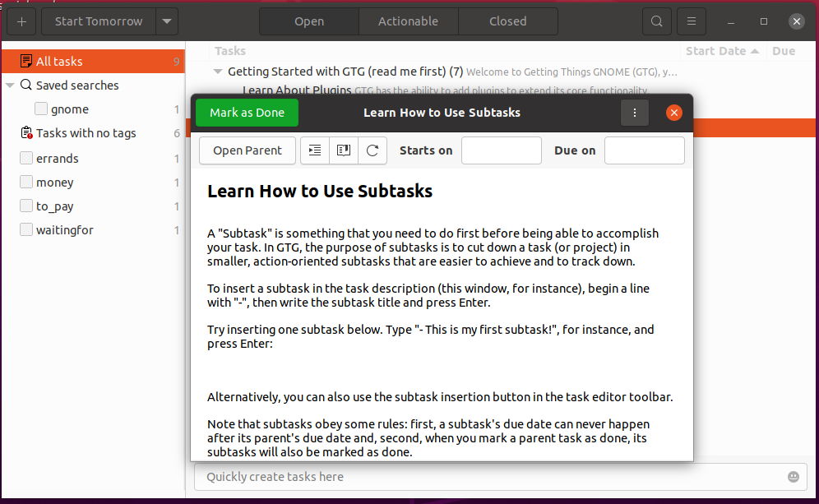Click the insert subtask icon in editor toolbar
The image size is (819, 504).
pos(315,150)
